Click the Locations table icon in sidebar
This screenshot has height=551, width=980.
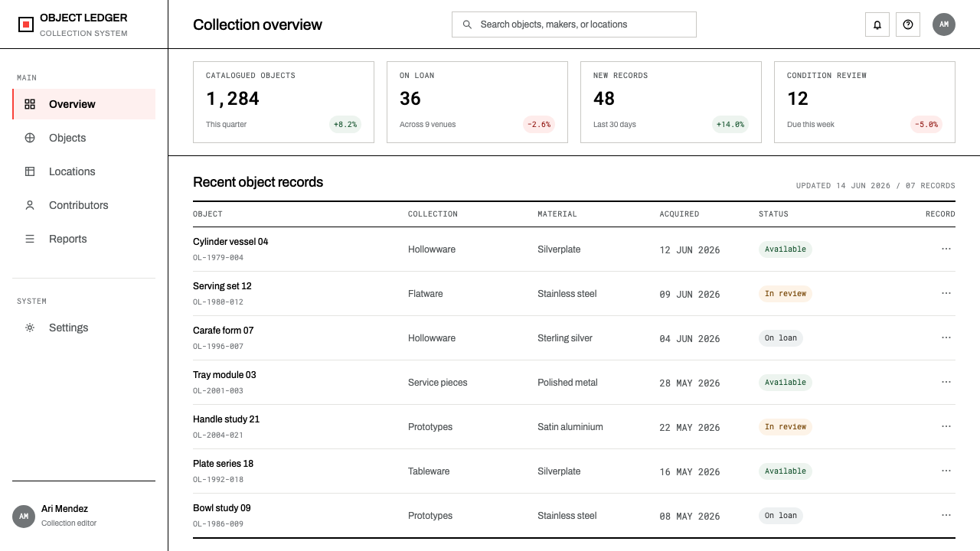point(30,171)
